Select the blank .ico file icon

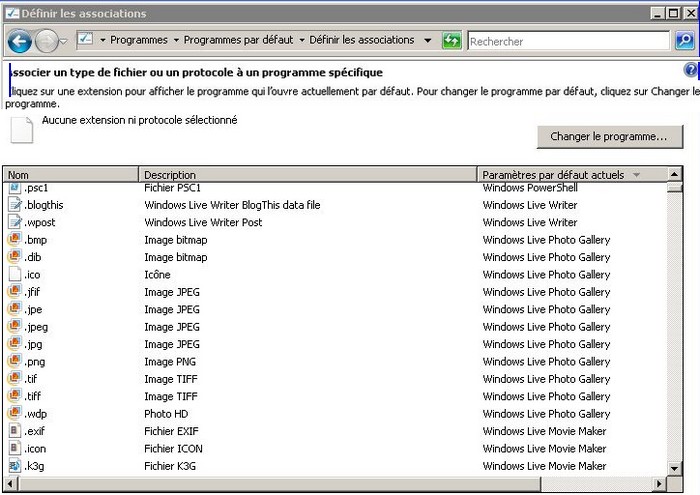coord(15,274)
